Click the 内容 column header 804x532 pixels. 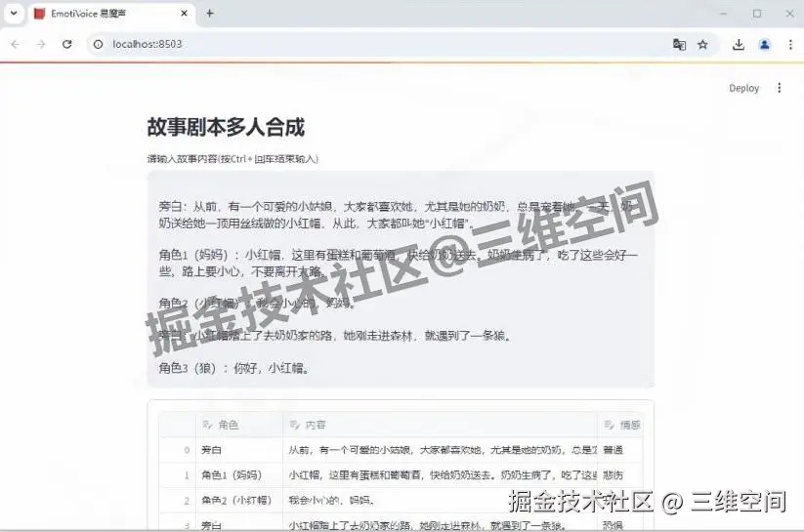[x=440, y=425]
